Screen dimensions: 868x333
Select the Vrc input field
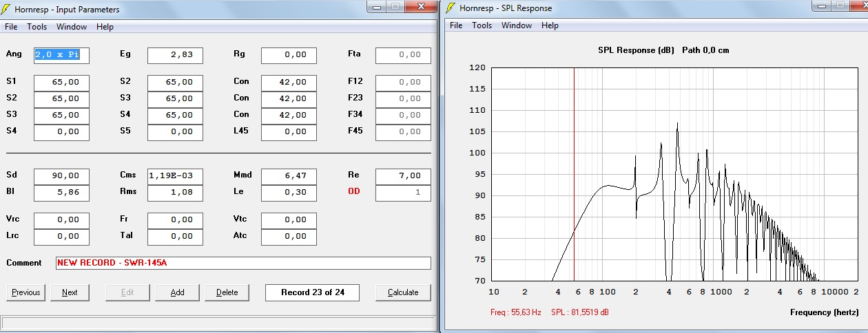61,220
